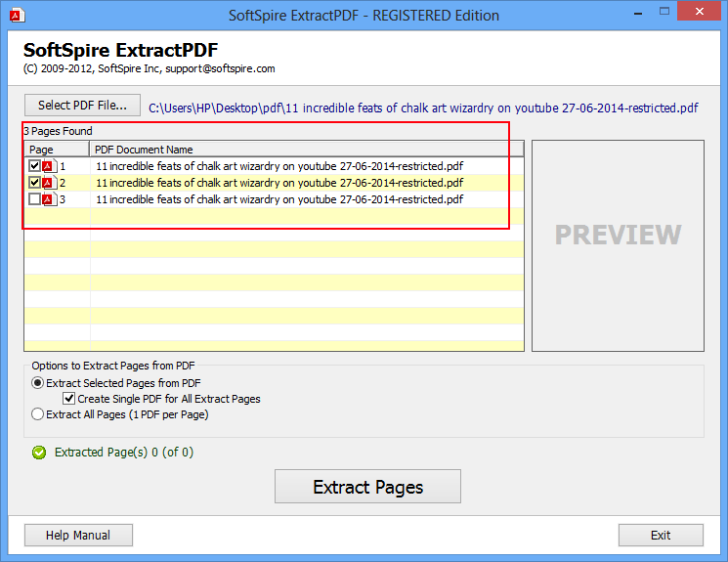Click the PDF Document Name column header

(x=307, y=150)
